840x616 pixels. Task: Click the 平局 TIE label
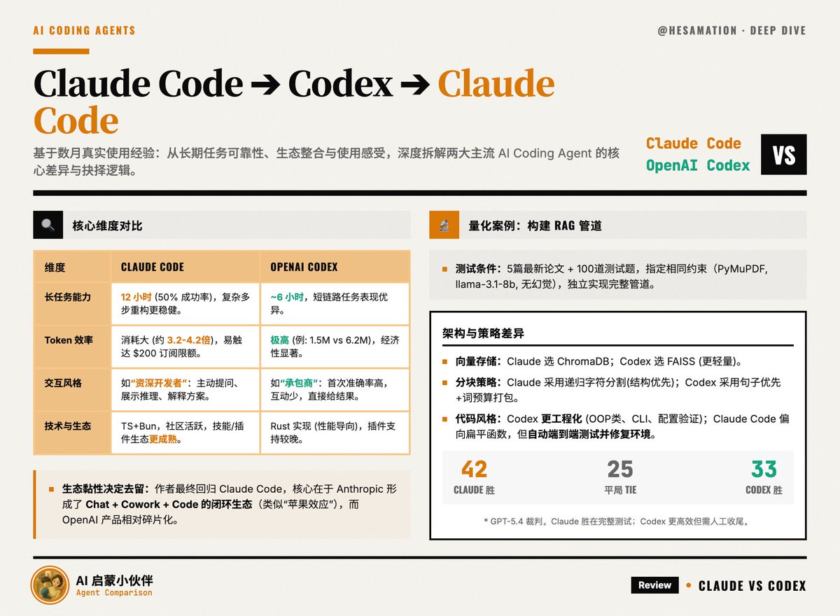point(620,490)
